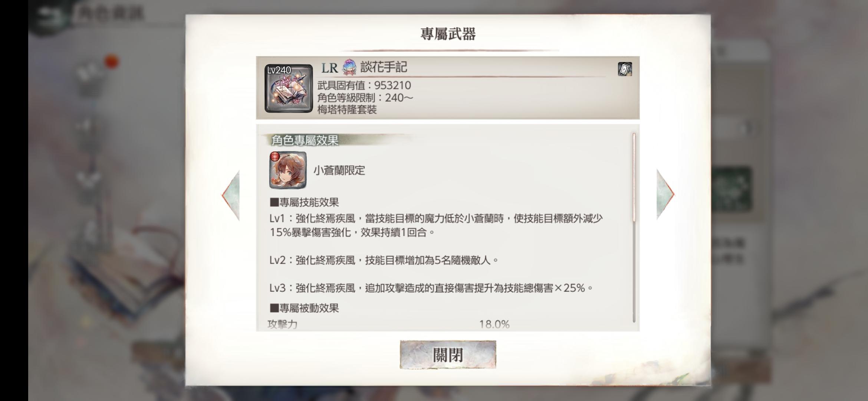Tap the 攻擊力 18.0% passive stat row
Image resolution: width=868 pixels, height=401 pixels.
pyautogui.click(x=388, y=325)
